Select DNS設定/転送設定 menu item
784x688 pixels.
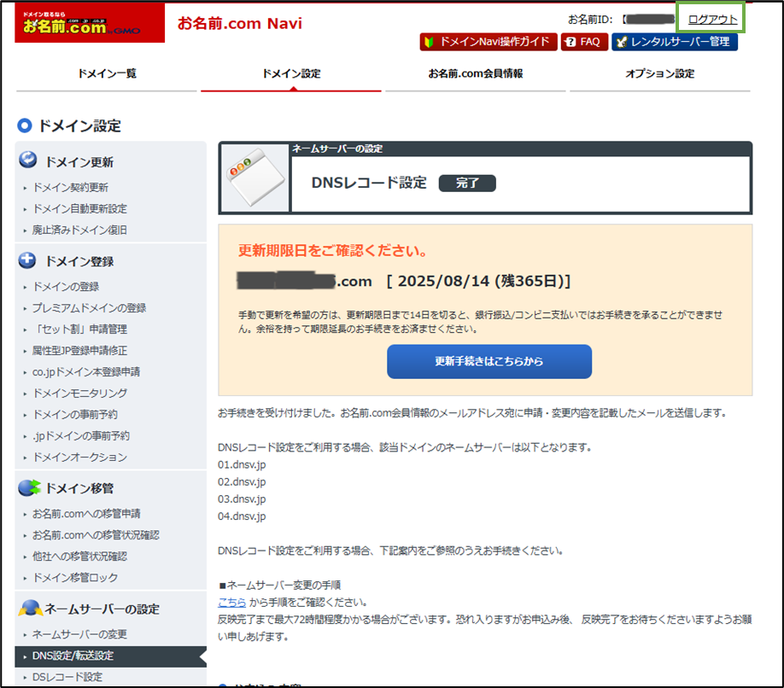click(110, 656)
